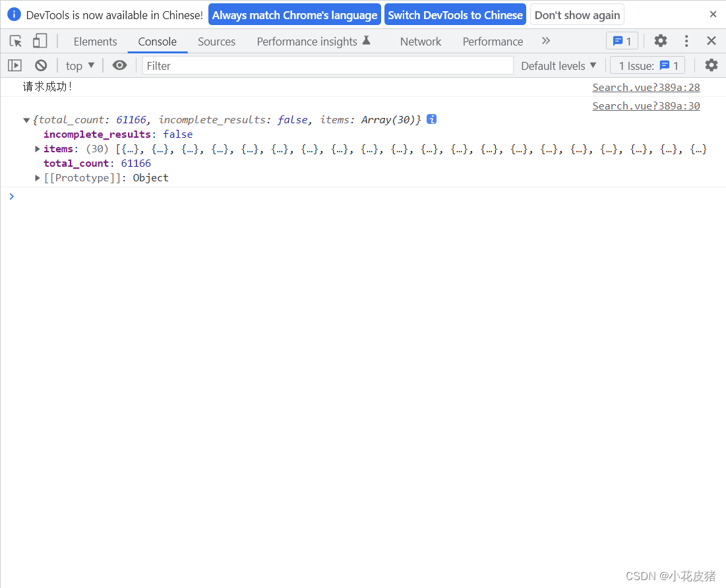Show the console sidebar
Viewport: 726px width, 588px height.
pos(15,66)
